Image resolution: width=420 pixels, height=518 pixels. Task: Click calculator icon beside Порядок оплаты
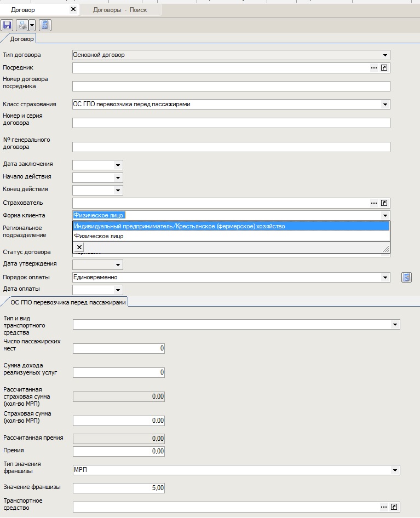pyautogui.click(x=406, y=277)
